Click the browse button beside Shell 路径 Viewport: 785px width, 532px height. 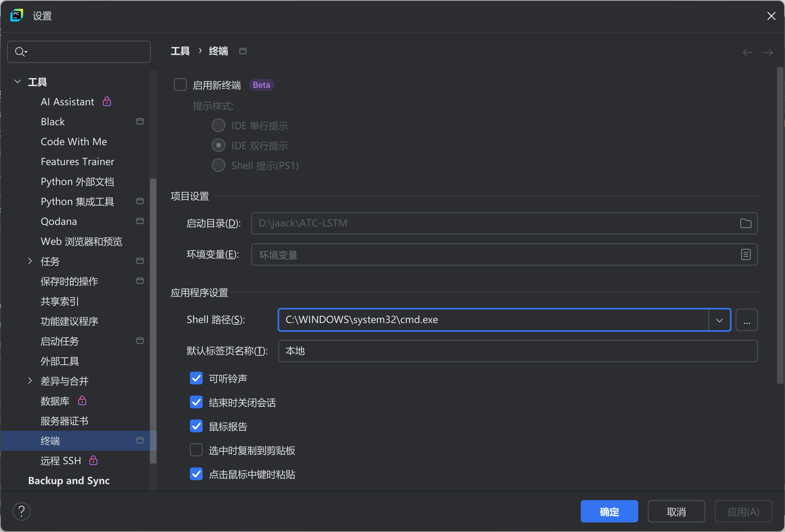746,320
